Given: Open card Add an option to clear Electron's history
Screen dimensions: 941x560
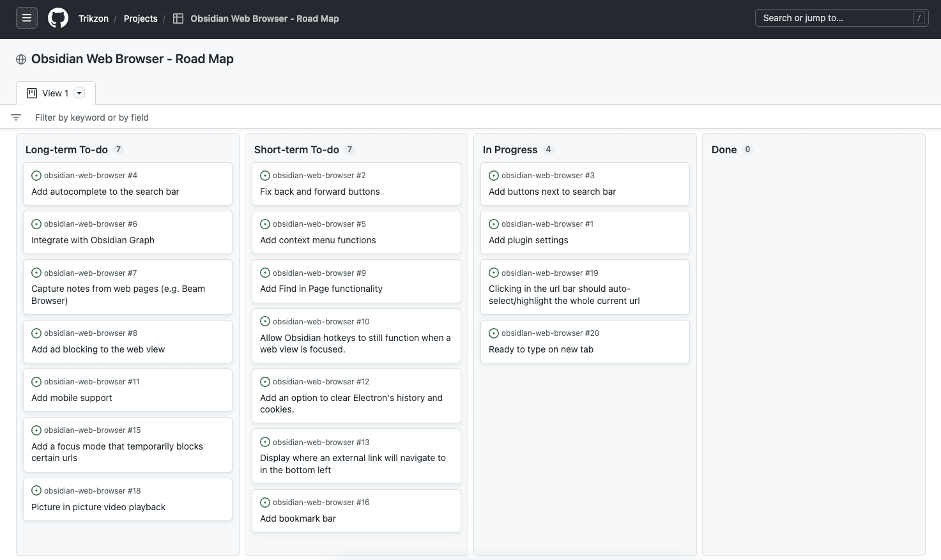Looking at the screenshot, I should click(x=351, y=404).
